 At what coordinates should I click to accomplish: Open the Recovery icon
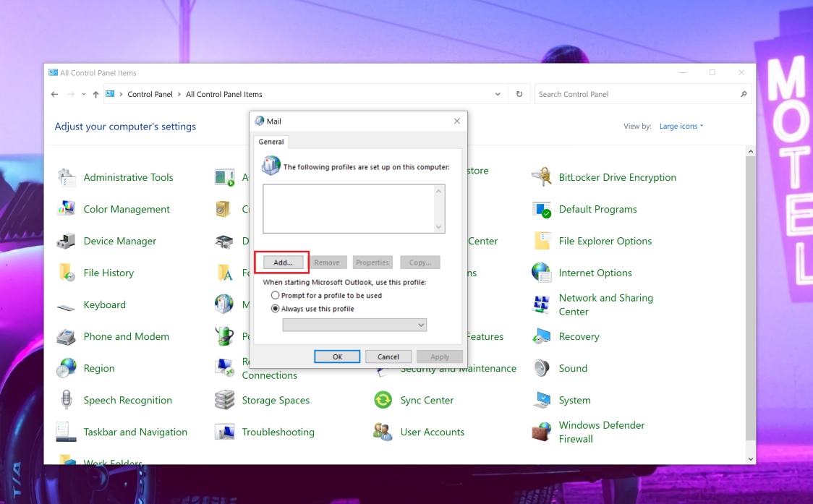tap(542, 336)
